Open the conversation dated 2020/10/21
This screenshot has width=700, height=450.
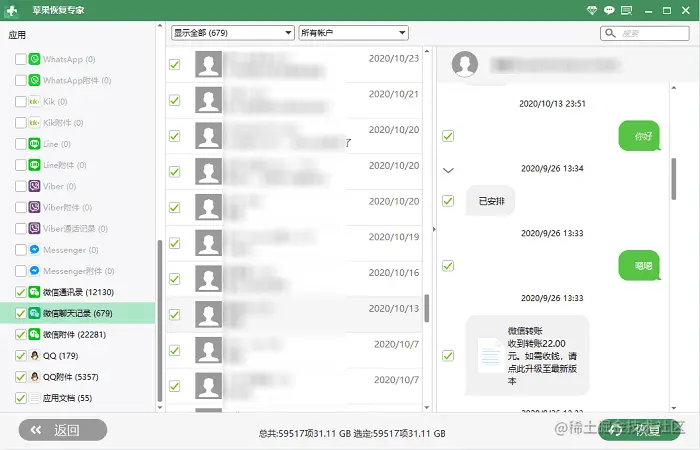click(x=294, y=100)
